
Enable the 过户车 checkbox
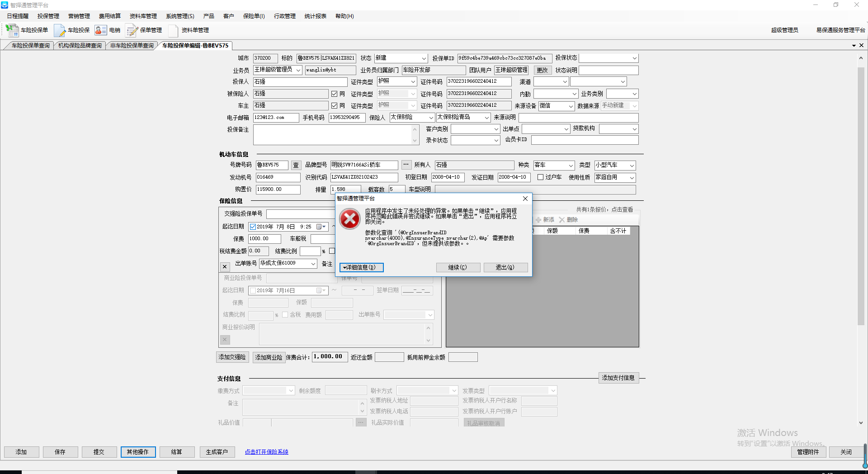coord(540,177)
